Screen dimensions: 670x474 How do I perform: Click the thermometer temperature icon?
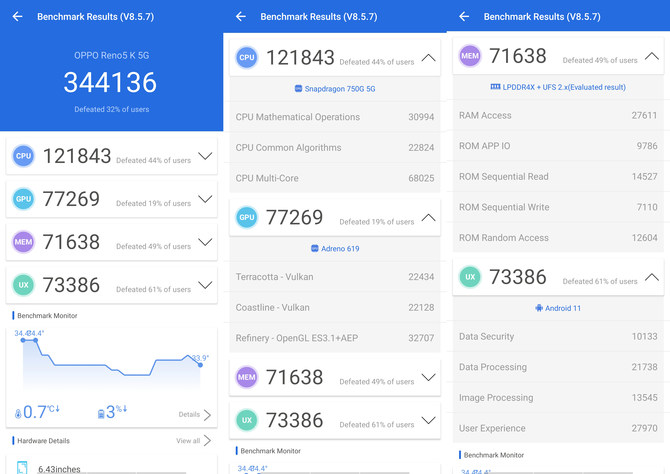click(x=18, y=414)
